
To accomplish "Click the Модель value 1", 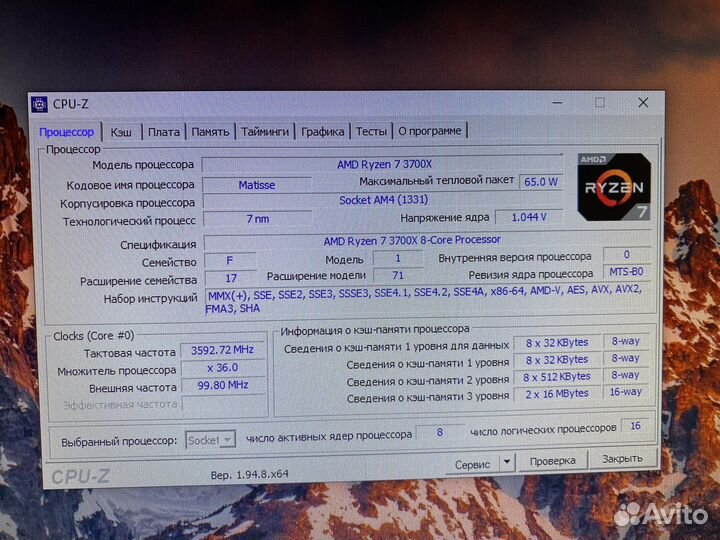I will pyautogui.click(x=398, y=259).
